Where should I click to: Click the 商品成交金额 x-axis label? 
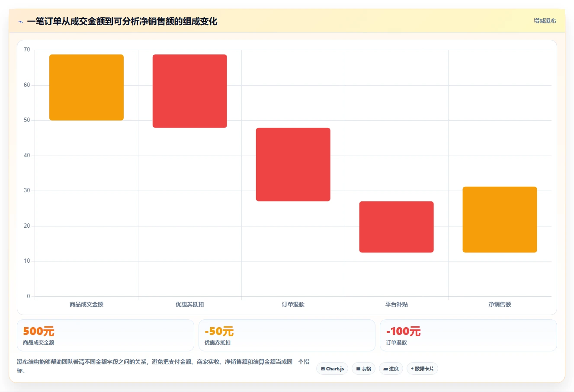pos(87,304)
